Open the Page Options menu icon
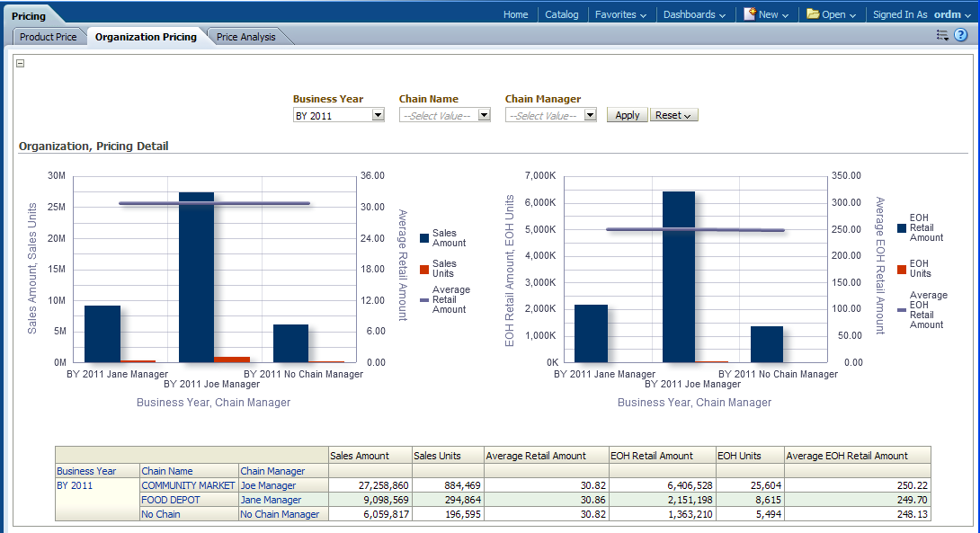Viewport: 980px width, 533px height. (942, 35)
